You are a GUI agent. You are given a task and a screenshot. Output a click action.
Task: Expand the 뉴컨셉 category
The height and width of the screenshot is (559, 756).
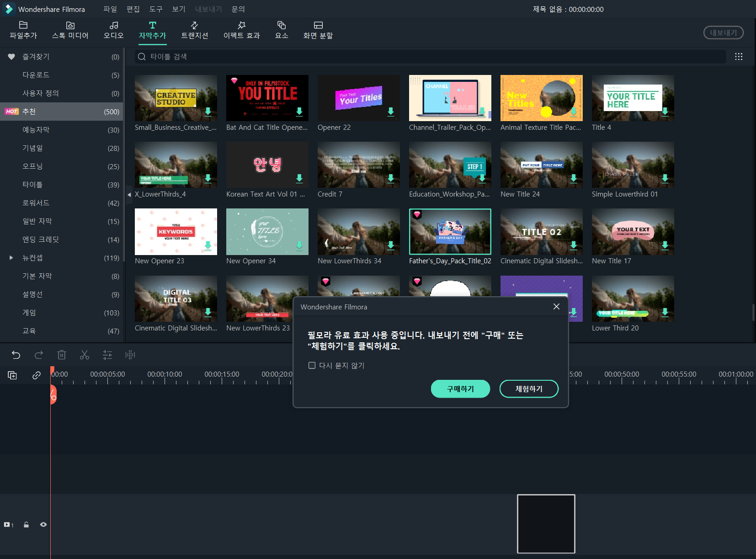(11, 258)
